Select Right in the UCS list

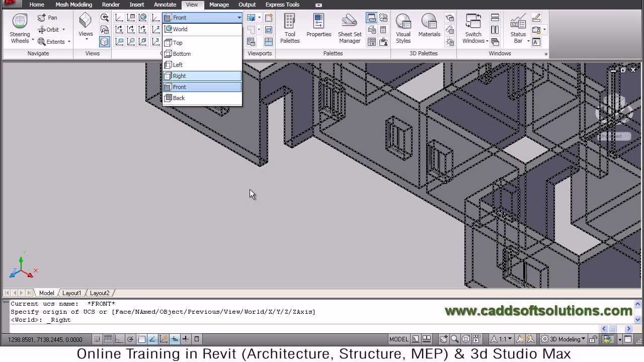pos(202,76)
